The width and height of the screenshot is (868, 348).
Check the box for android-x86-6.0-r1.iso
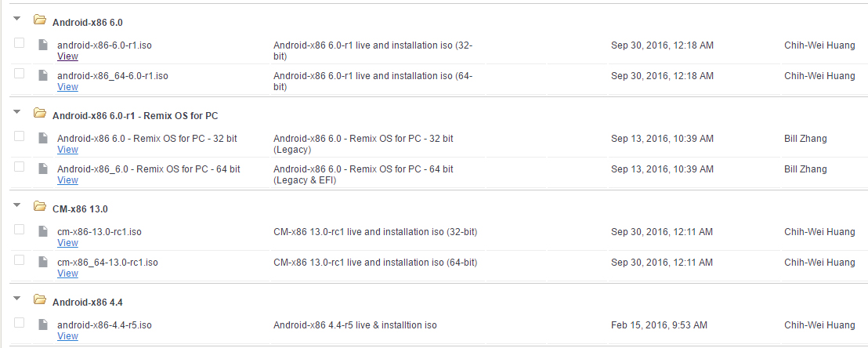click(19, 42)
